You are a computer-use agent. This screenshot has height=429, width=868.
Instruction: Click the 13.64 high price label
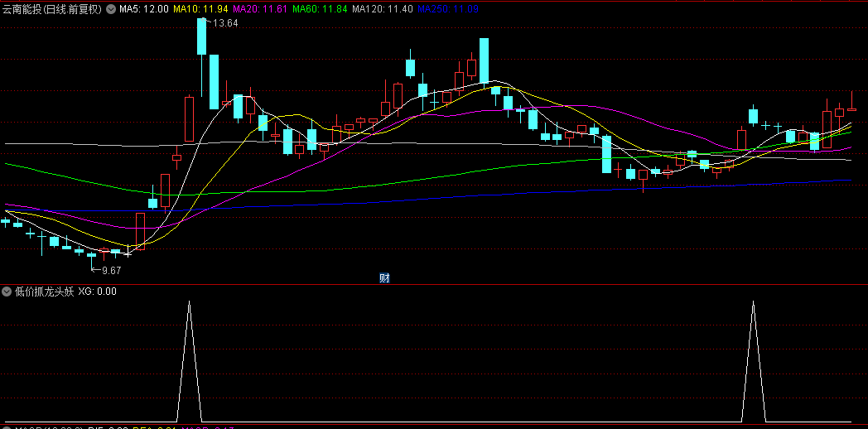[x=225, y=22]
